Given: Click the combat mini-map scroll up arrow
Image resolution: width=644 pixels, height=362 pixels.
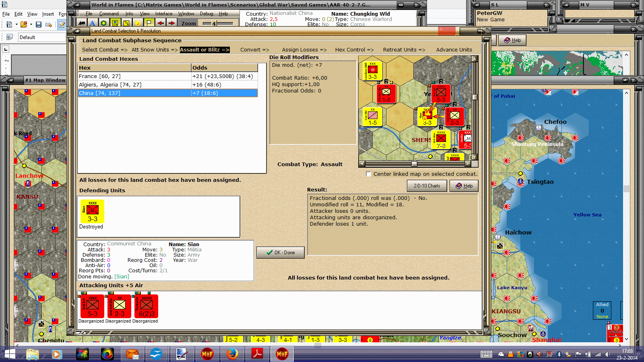Looking at the screenshot, I should [x=475, y=59].
